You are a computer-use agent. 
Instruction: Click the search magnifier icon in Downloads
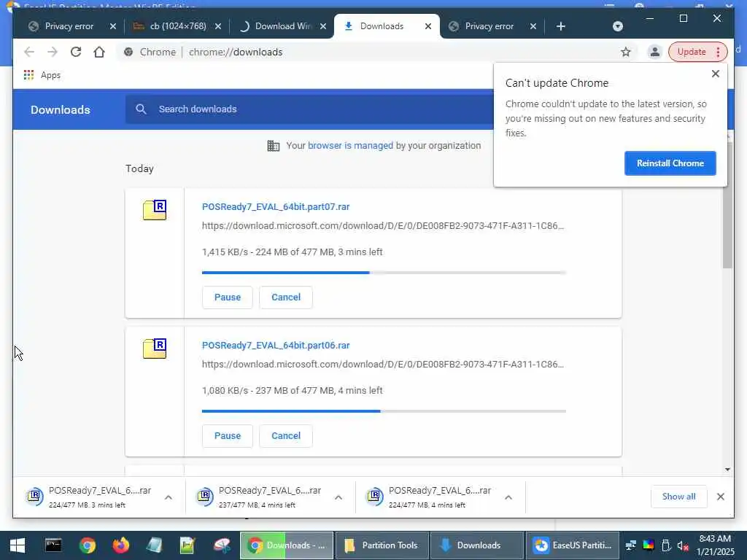pyautogui.click(x=141, y=109)
